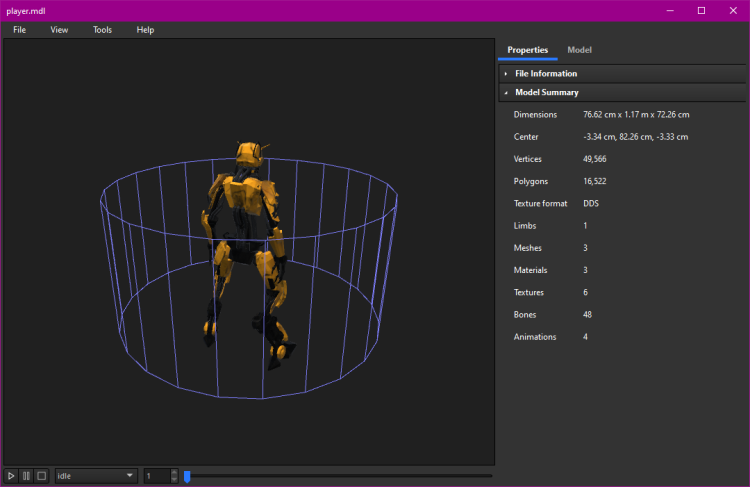Collapse the Model Summary section
Screen dimensions: 750x487
click(x=546, y=93)
